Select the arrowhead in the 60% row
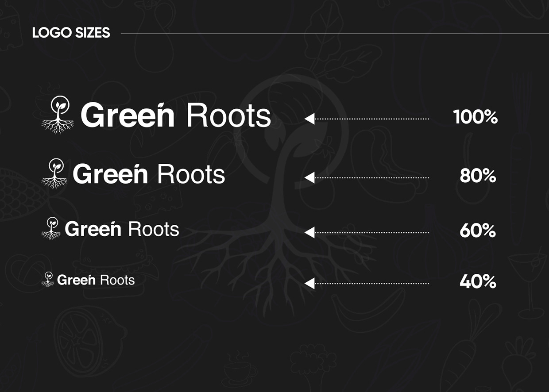The width and height of the screenshot is (549, 392). click(x=310, y=232)
